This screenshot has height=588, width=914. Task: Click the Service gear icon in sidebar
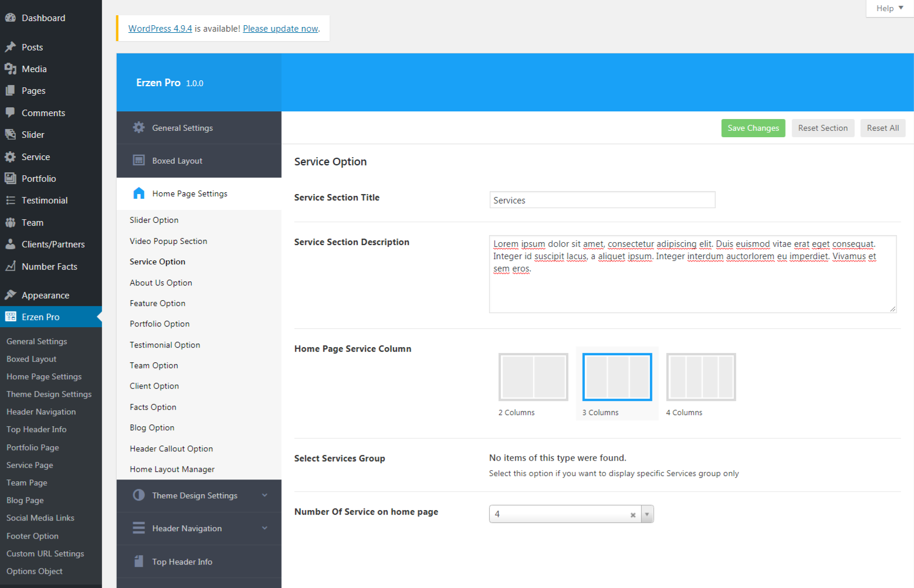(x=10, y=157)
